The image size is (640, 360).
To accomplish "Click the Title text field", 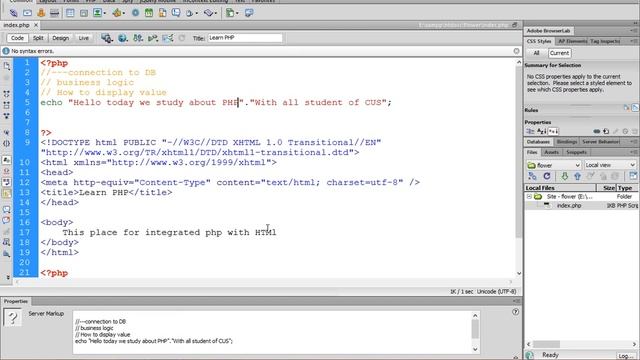I will click(245, 38).
